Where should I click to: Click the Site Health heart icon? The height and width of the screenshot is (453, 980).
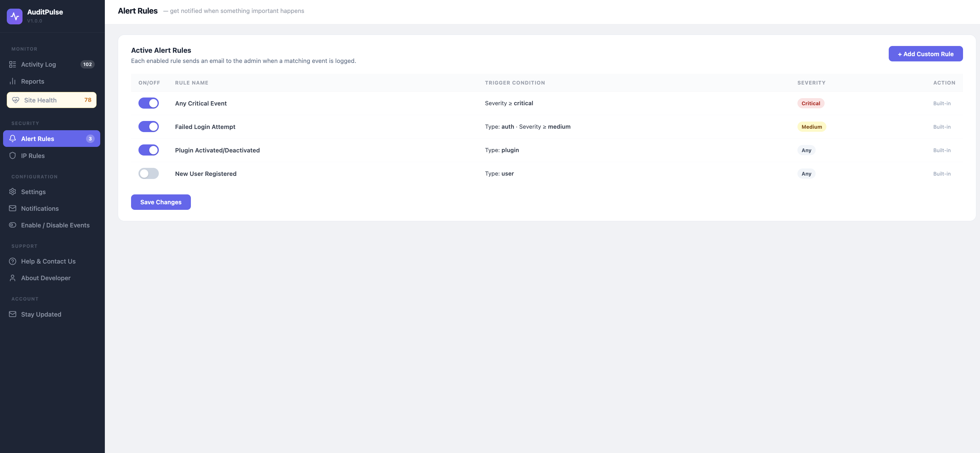(16, 100)
